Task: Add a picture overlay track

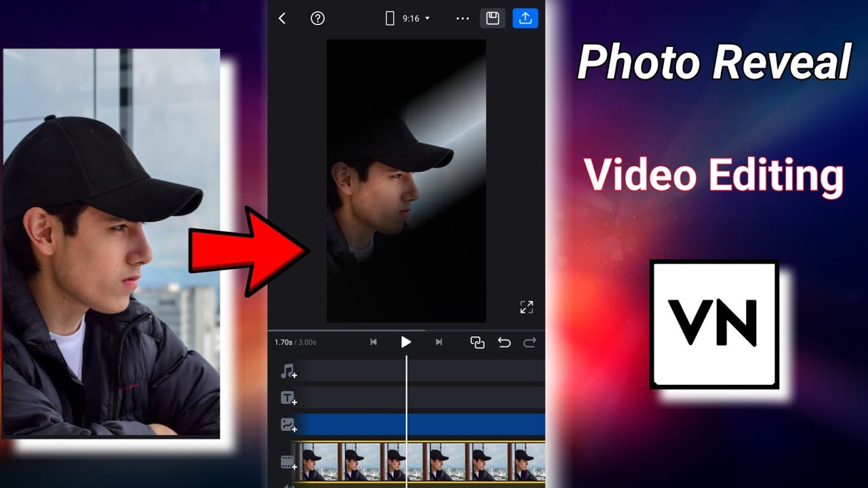Action: coord(289,425)
